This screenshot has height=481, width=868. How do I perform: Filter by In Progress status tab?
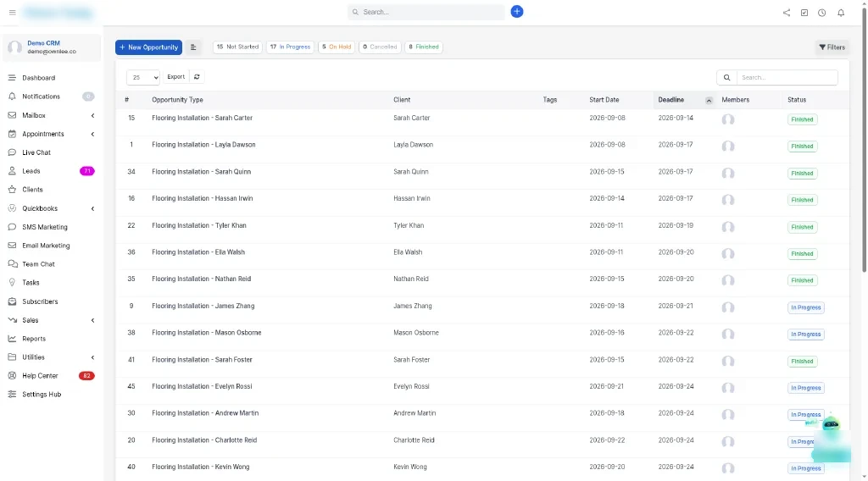click(x=290, y=47)
